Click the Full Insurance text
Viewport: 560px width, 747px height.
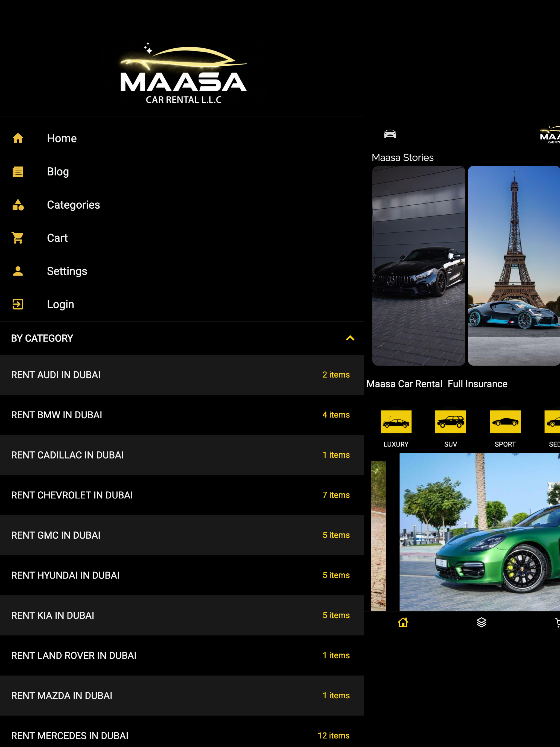(477, 384)
